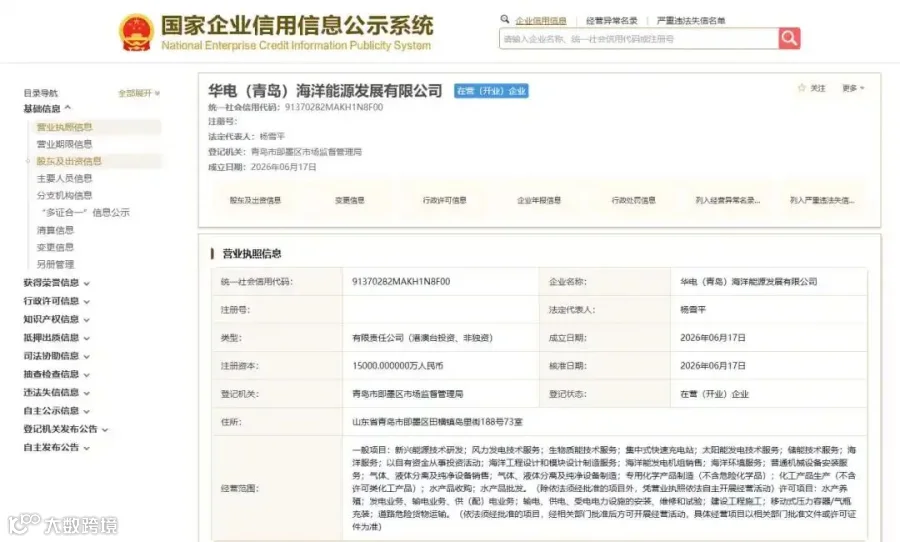Click company title 华电（青岛）海洋能源发展有限公司
This screenshot has width=900, height=542.
tap(325, 91)
